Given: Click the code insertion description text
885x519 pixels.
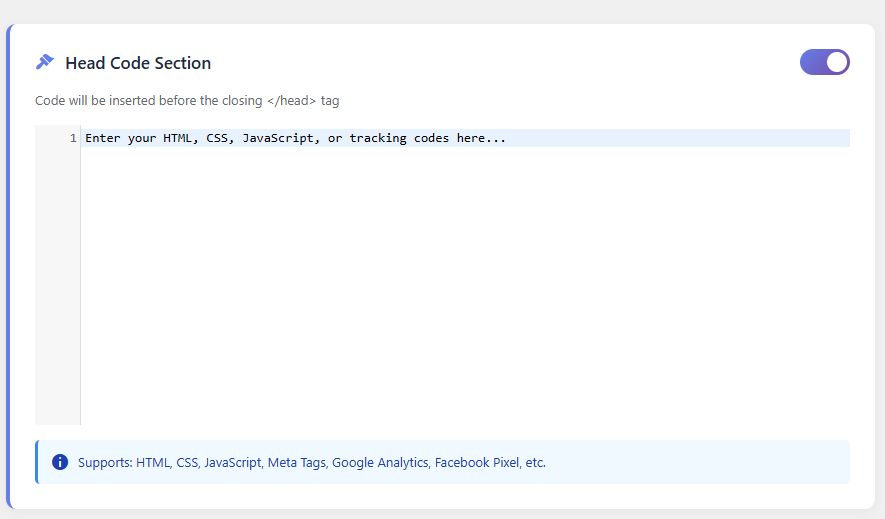Looking at the screenshot, I should tap(150, 101).
